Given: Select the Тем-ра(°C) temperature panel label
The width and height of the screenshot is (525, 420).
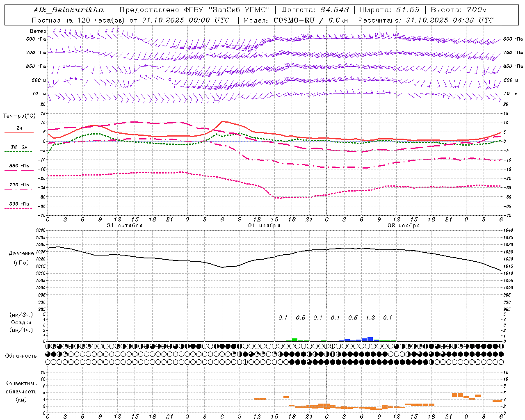Looking at the screenshot, I should coord(19,116).
